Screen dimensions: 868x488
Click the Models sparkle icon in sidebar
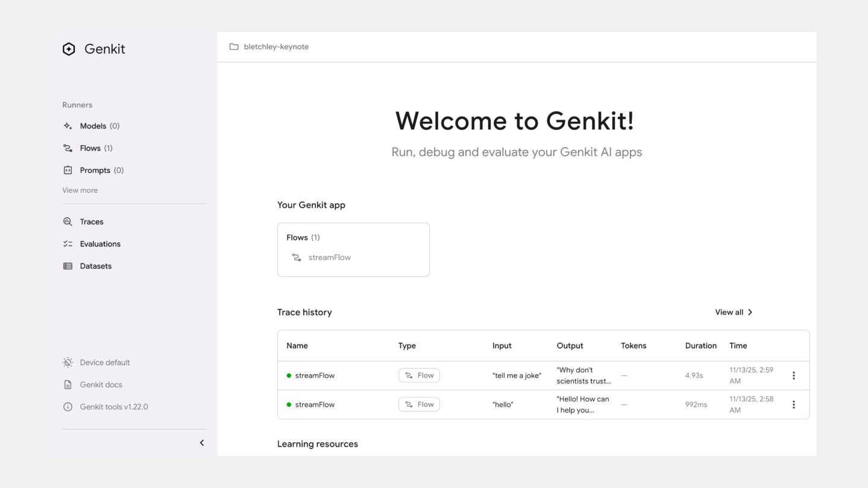68,126
